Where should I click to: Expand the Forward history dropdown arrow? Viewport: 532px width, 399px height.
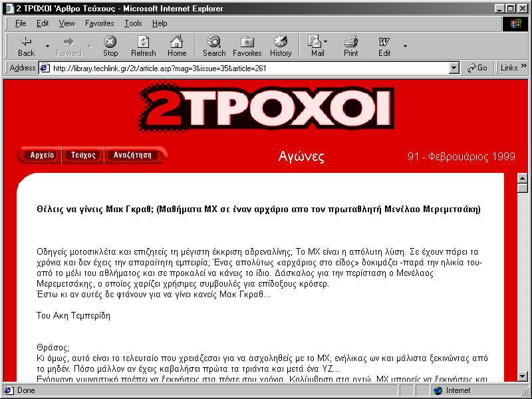pos(90,46)
